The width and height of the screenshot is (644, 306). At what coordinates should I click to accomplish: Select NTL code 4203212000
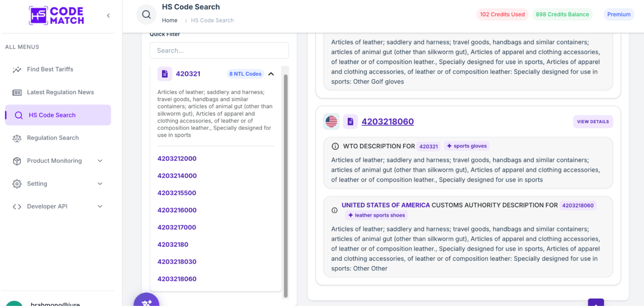[x=177, y=159]
